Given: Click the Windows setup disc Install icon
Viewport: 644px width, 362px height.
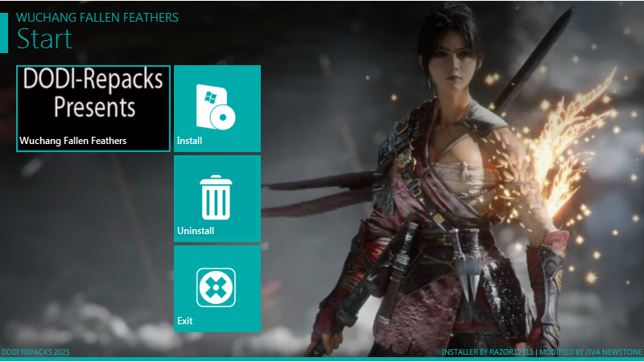Looking at the screenshot, I should pos(216,107).
